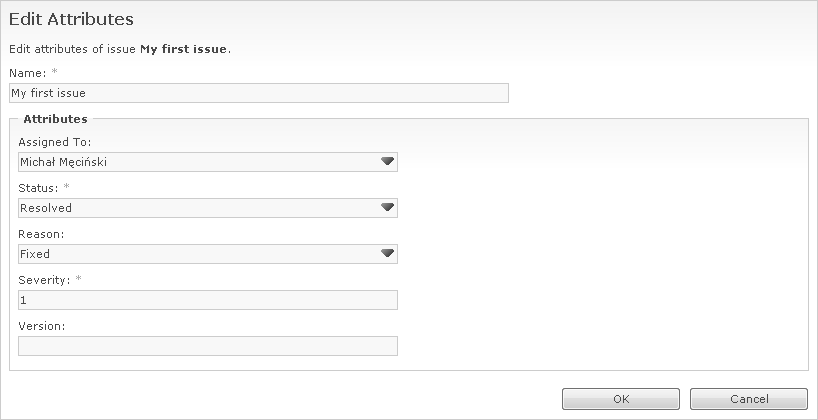Click the "Attributes" group box legend
Viewport: 818px width, 420px height.
point(55,119)
